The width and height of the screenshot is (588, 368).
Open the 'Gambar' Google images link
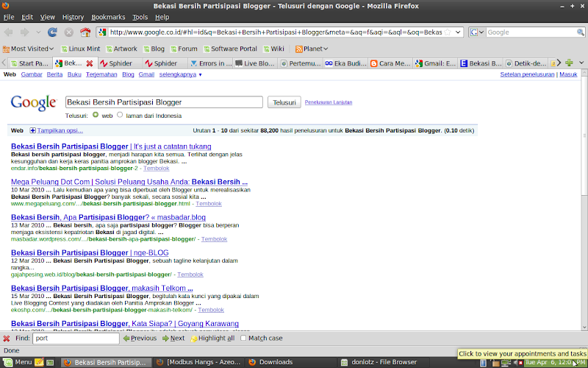point(32,74)
